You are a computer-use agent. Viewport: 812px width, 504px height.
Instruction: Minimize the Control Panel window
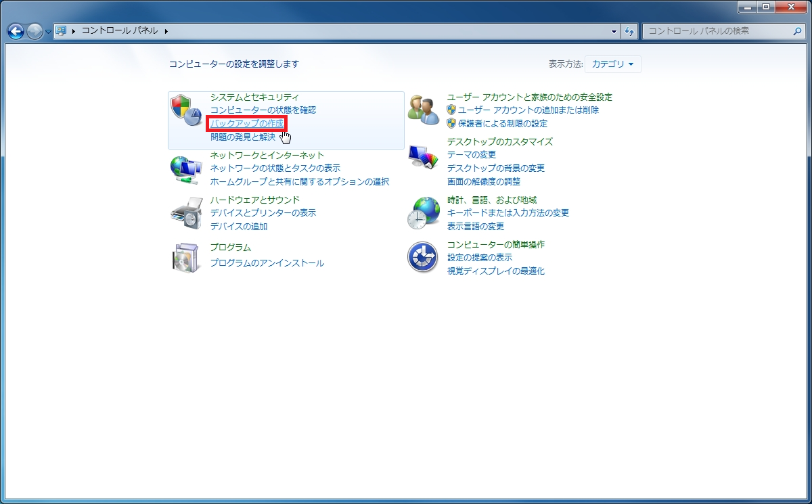[747, 7]
